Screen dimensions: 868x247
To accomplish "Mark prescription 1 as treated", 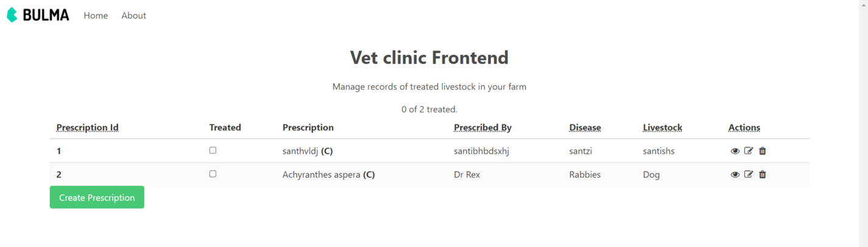I will (213, 150).
